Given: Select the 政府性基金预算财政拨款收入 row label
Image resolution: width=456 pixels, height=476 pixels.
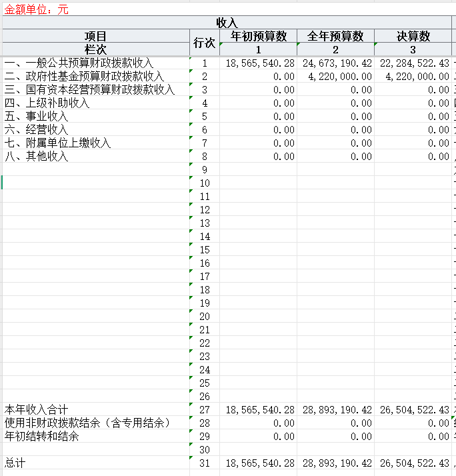Looking at the screenshot, I should tap(84, 77).
